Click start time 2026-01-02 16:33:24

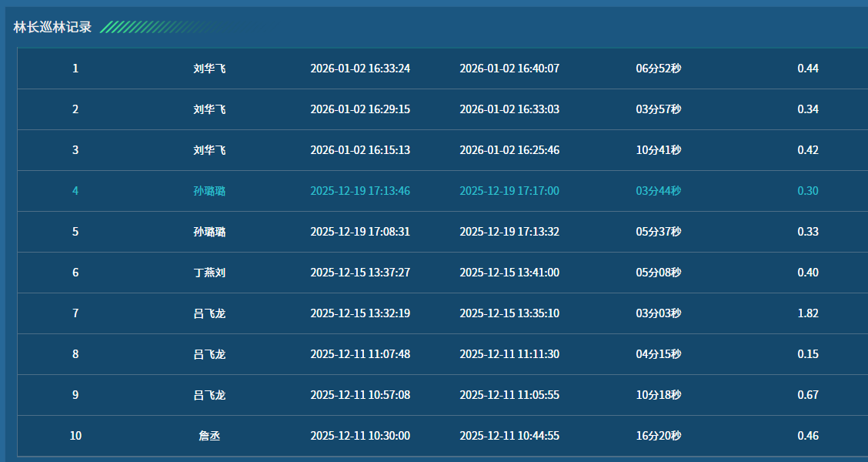pos(360,69)
